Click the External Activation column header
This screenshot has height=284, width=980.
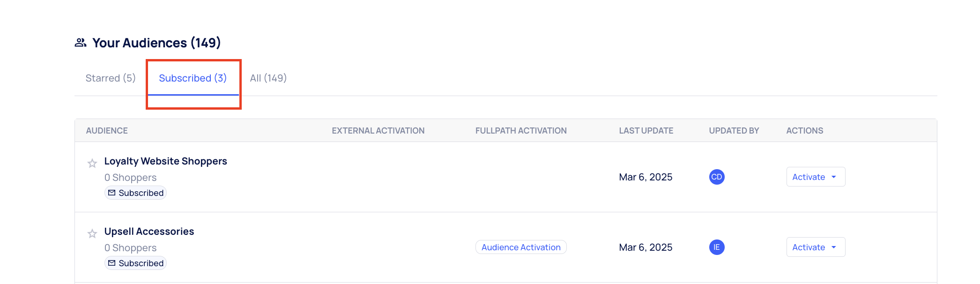[378, 131]
